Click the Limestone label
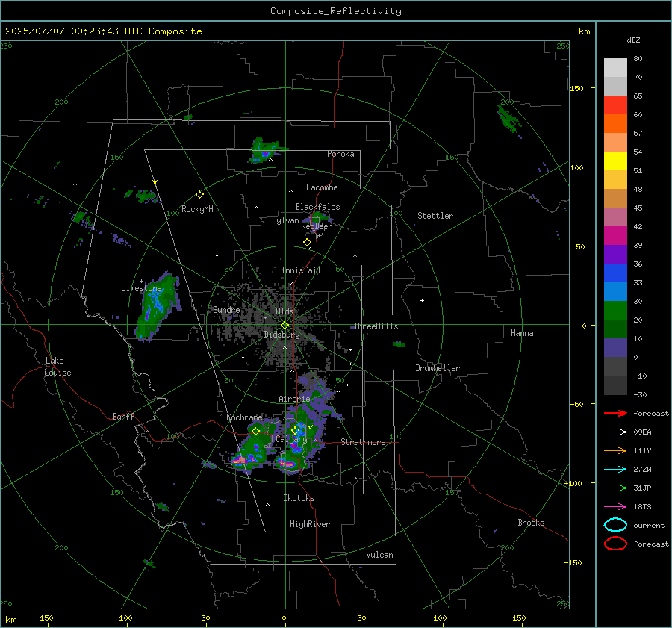 coord(141,288)
